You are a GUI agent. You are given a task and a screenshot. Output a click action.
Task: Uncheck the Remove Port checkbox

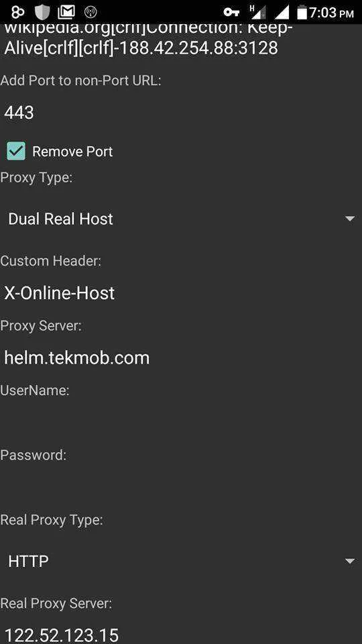pyautogui.click(x=16, y=151)
